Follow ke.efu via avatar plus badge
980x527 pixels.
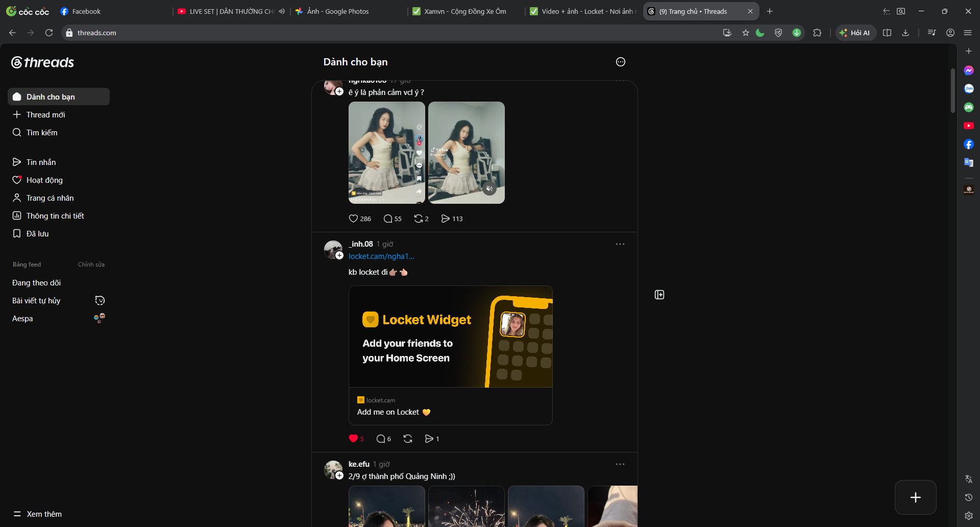(x=339, y=475)
